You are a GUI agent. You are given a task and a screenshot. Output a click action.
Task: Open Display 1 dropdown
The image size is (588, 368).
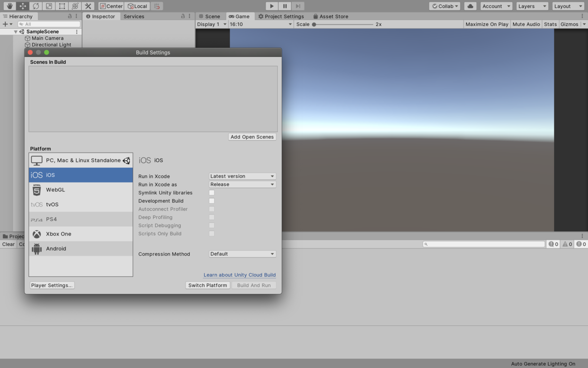[x=212, y=24]
